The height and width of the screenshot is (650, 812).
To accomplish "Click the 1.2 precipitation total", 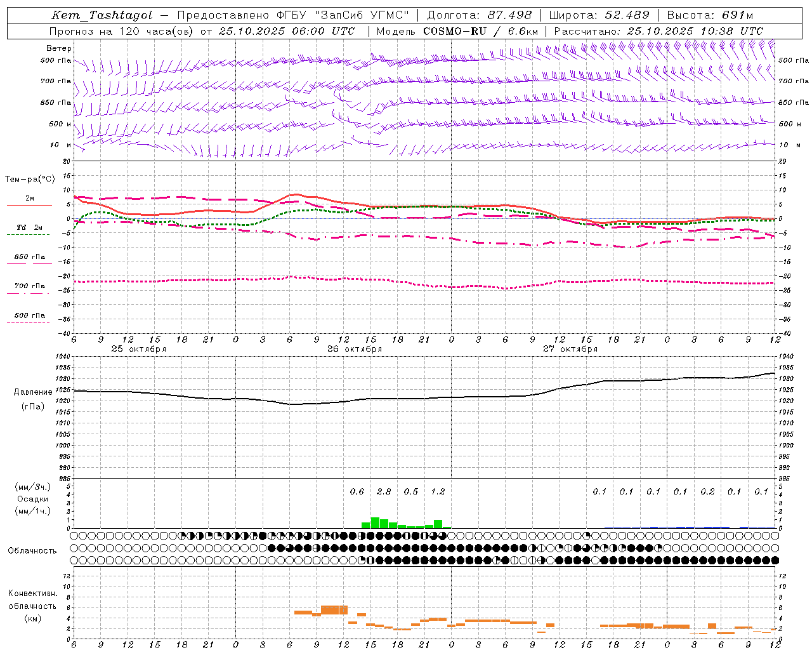I will 438,491.
